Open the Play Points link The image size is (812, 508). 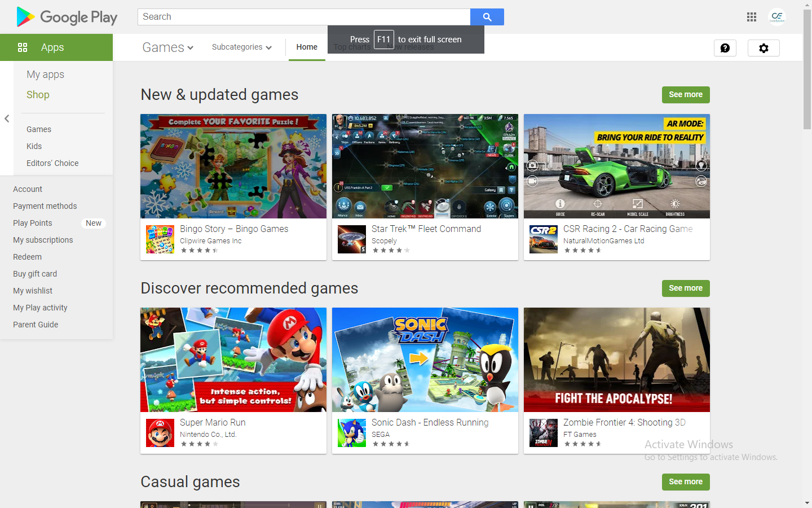pyautogui.click(x=33, y=223)
